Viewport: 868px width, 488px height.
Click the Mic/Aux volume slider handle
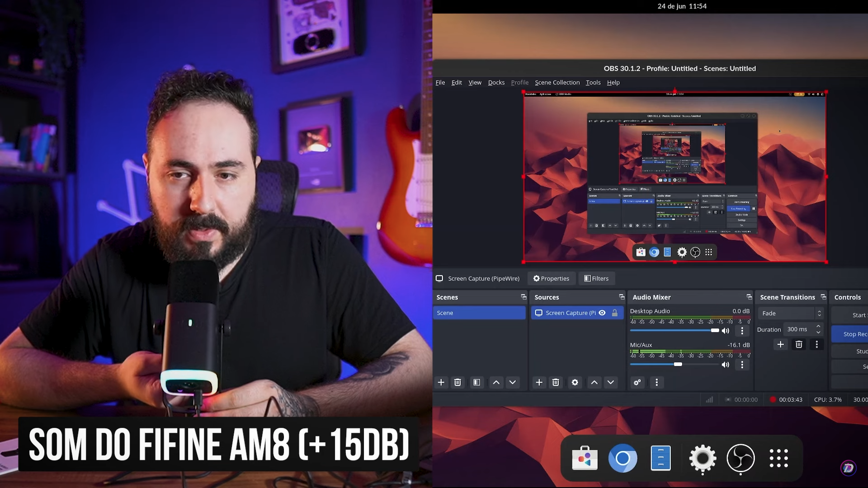point(678,364)
